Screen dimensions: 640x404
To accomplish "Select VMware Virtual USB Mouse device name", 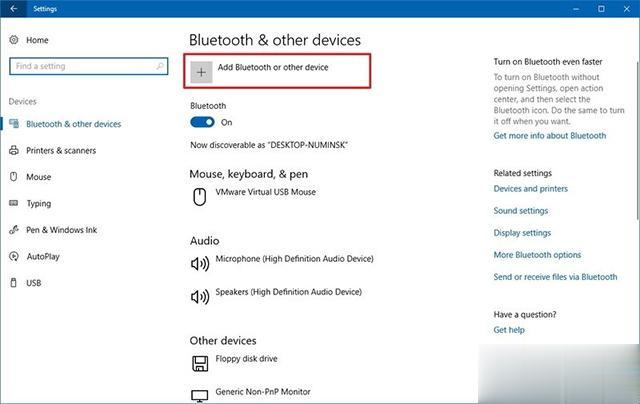I will [x=266, y=192].
